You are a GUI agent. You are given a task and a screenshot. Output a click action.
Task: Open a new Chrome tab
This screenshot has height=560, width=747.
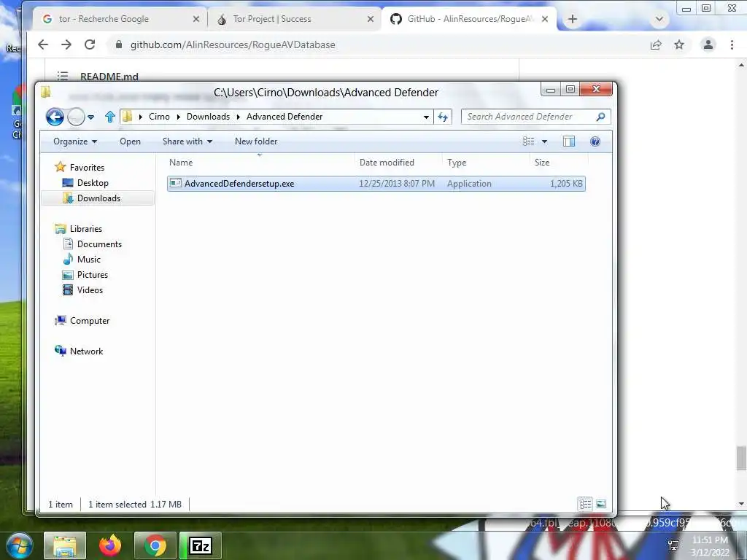pyautogui.click(x=573, y=19)
